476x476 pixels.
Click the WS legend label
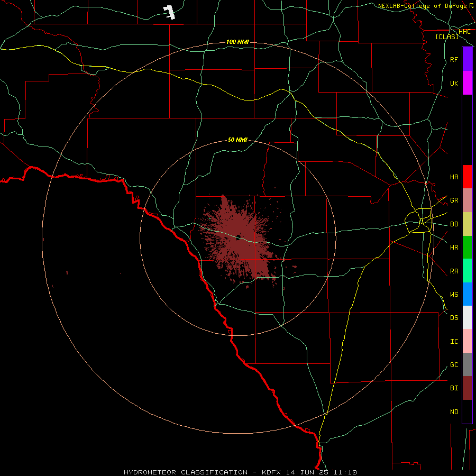454,295
